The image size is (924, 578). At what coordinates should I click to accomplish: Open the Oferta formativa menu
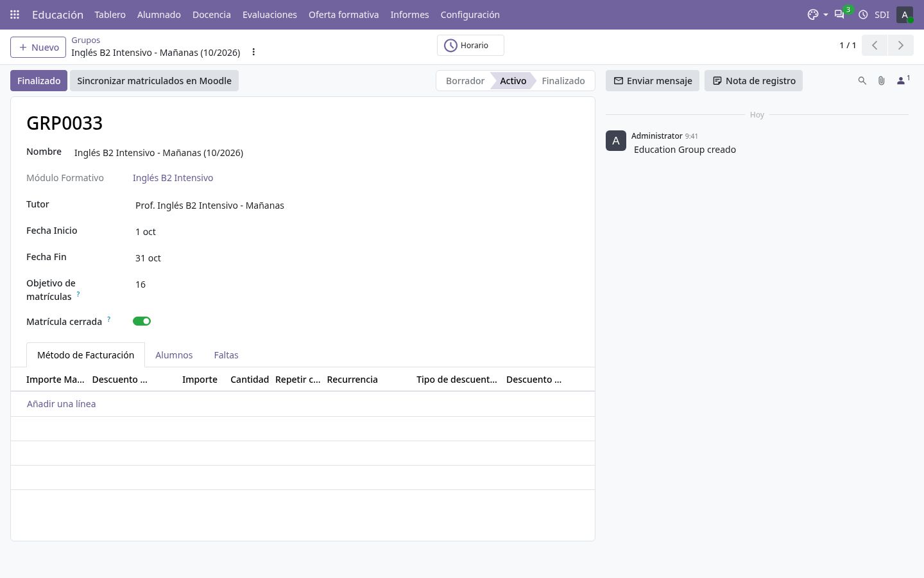coord(344,14)
